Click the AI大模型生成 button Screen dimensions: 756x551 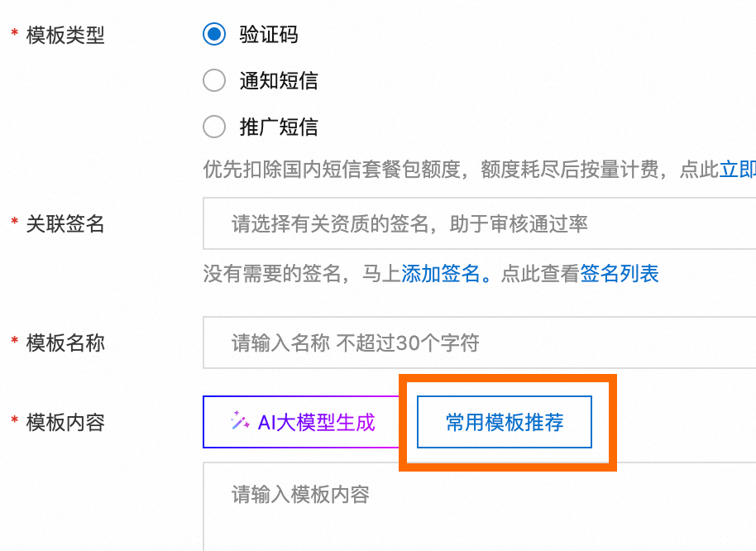(301, 422)
